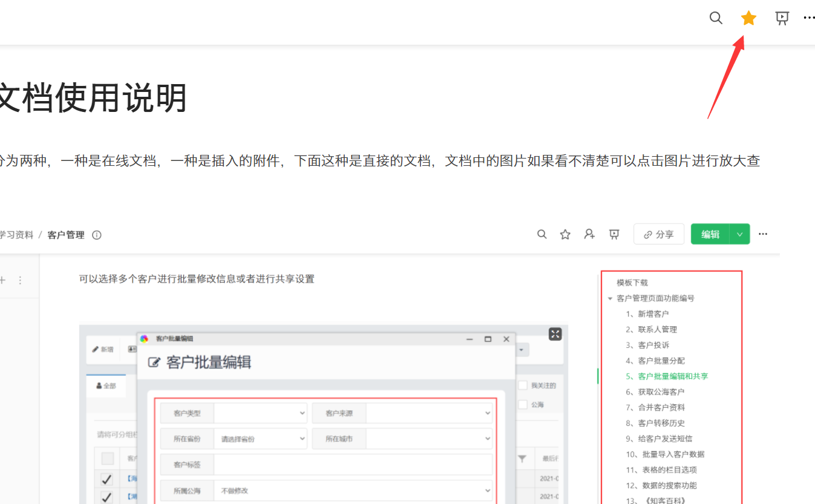Click the vertical dots icon in left sidebar
The image size is (815, 504).
point(20,280)
